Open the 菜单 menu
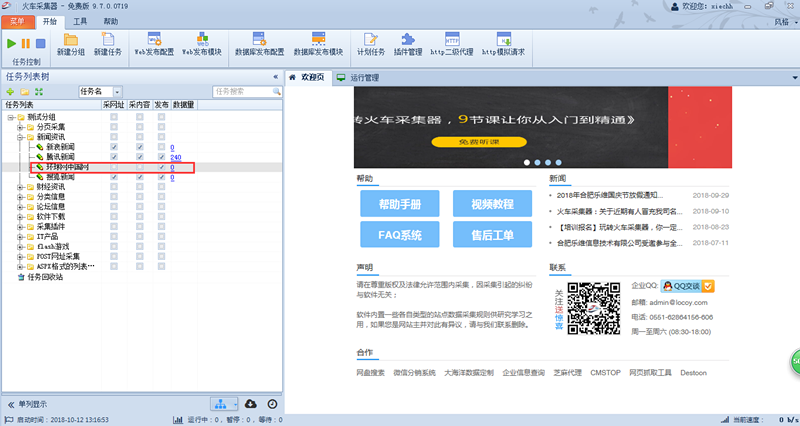The height and width of the screenshot is (426, 800). click(x=17, y=21)
